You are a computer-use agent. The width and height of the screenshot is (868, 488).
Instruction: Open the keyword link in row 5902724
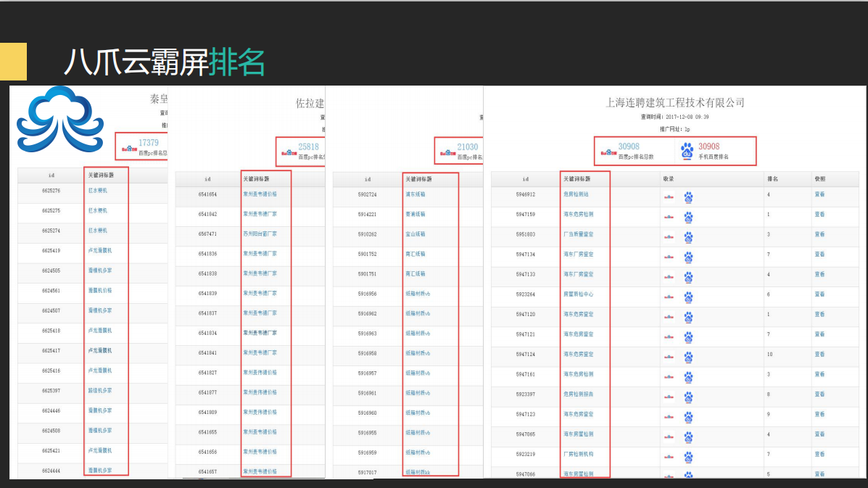(416, 194)
